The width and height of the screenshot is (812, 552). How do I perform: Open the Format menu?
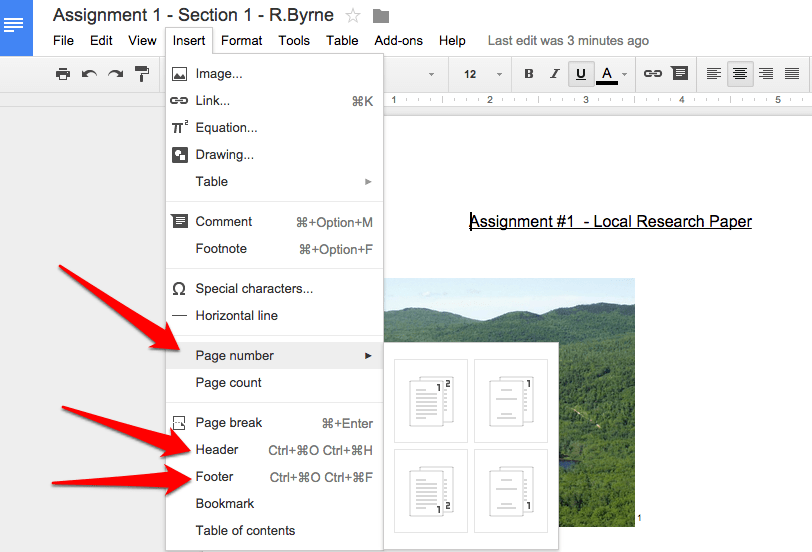click(x=241, y=40)
